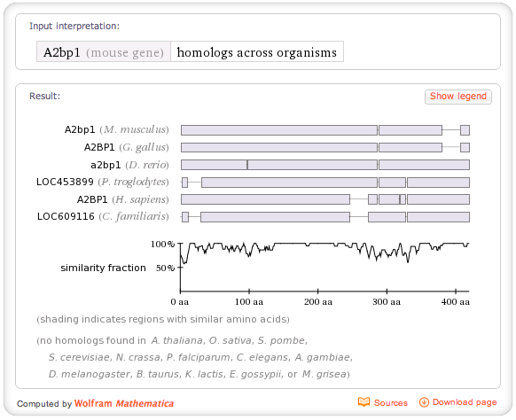
Task: Click the H. sapiens alignment bar
Action: 325,199
